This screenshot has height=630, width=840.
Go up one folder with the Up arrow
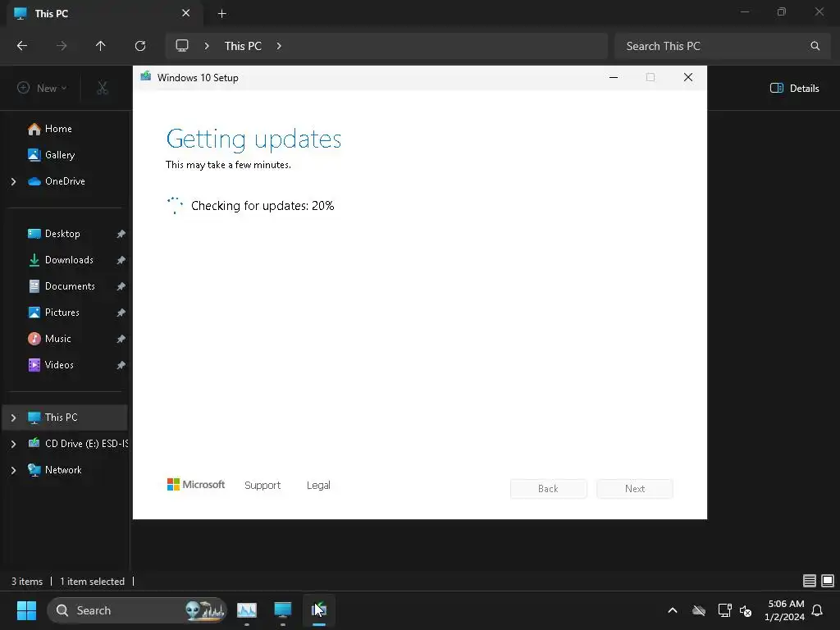click(x=101, y=46)
